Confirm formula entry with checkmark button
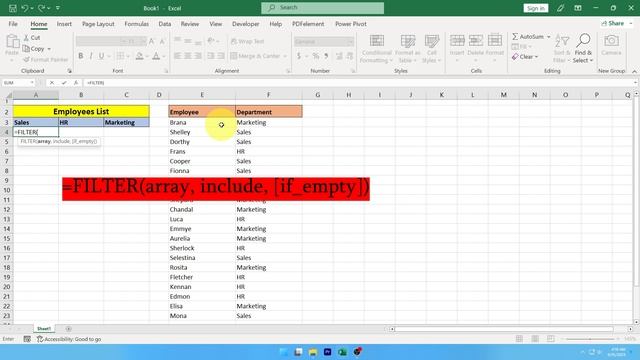 click(x=64, y=83)
